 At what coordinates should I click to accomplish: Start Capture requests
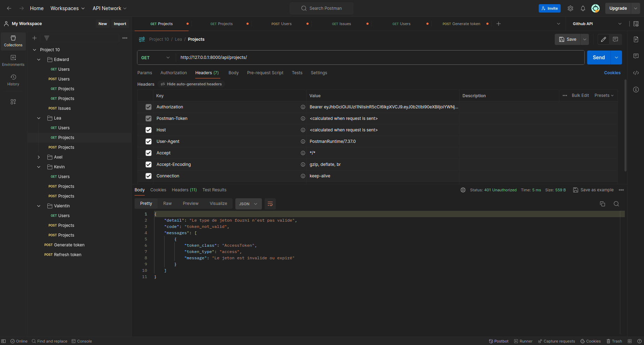point(556,341)
